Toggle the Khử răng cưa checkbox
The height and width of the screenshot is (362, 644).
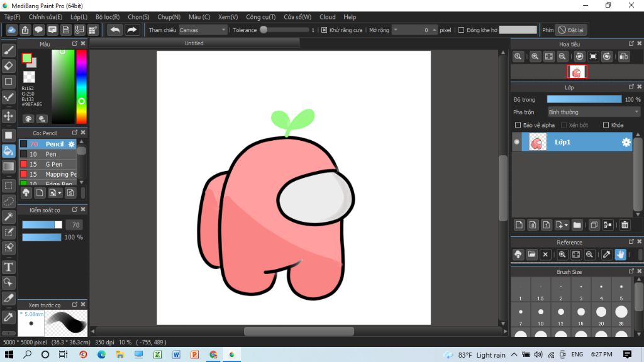tap(325, 30)
